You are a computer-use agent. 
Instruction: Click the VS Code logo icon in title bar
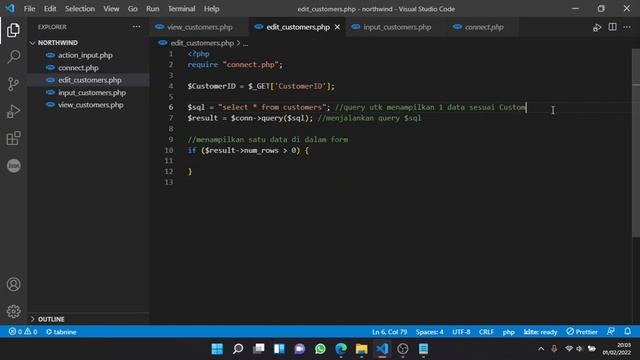(x=10, y=8)
